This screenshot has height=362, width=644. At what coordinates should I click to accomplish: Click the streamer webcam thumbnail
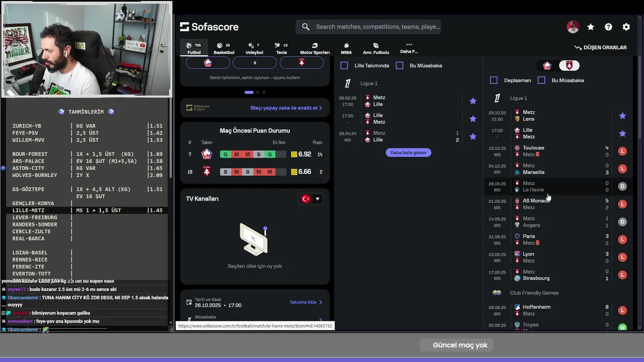click(x=87, y=49)
